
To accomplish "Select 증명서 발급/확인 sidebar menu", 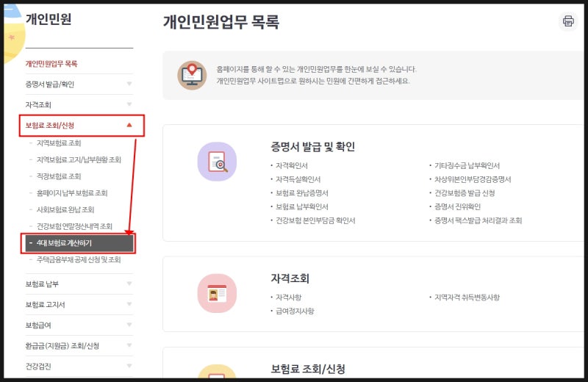I will [49, 84].
